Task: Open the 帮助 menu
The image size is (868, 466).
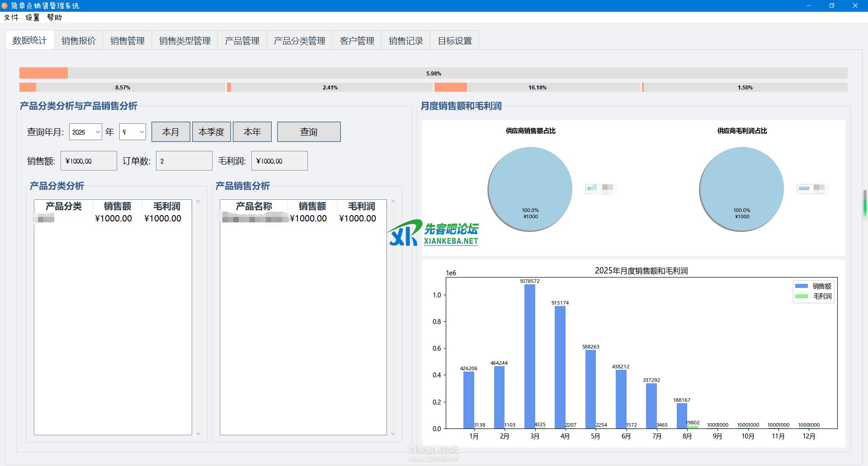Action: (x=54, y=17)
